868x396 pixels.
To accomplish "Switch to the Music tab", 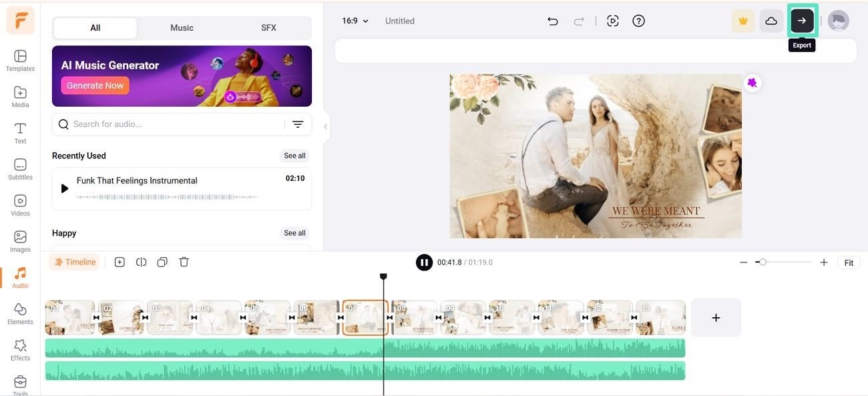I will [x=182, y=28].
